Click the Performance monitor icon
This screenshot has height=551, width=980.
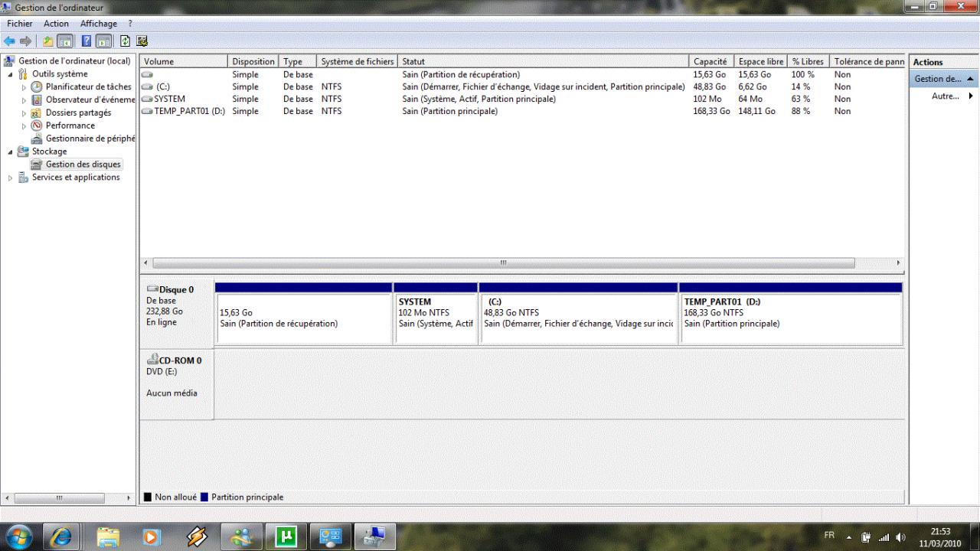pyautogui.click(x=37, y=126)
